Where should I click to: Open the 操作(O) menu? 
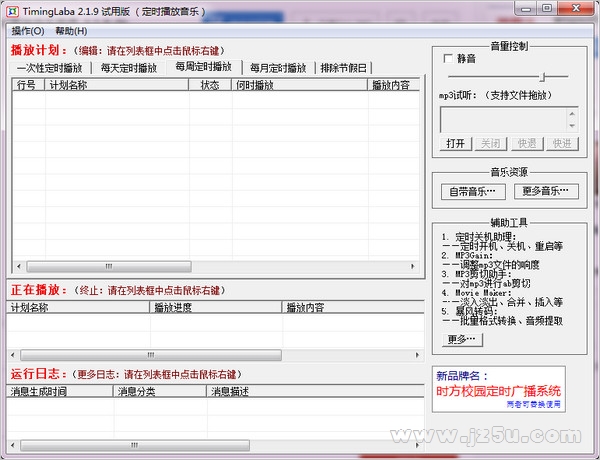pos(28,31)
